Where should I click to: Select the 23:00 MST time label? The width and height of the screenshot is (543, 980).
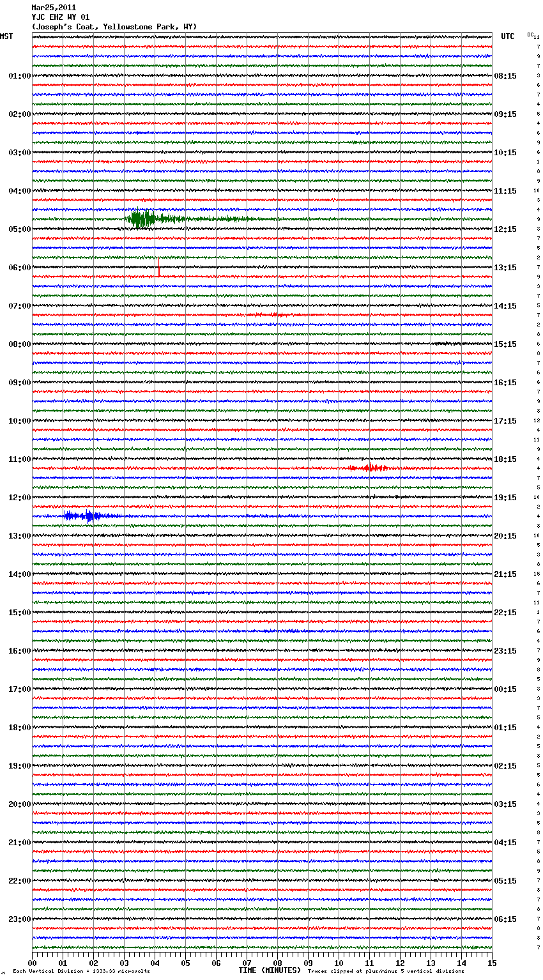(x=20, y=919)
